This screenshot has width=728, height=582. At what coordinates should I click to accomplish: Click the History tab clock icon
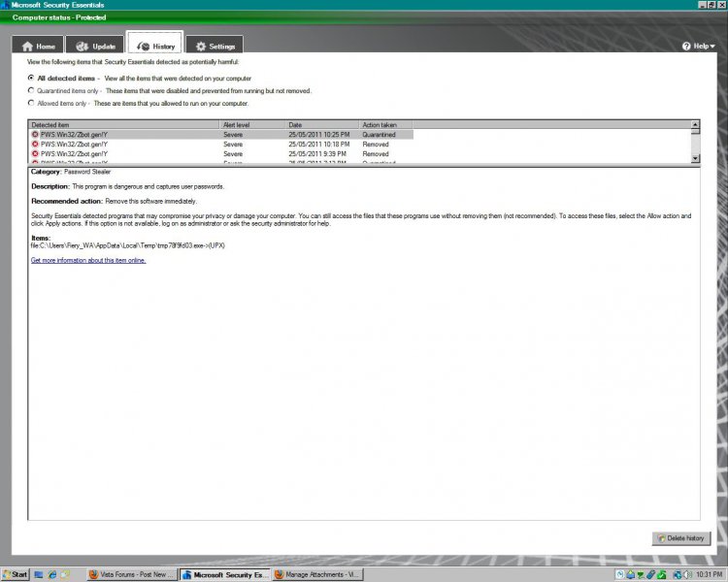pos(143,46)
